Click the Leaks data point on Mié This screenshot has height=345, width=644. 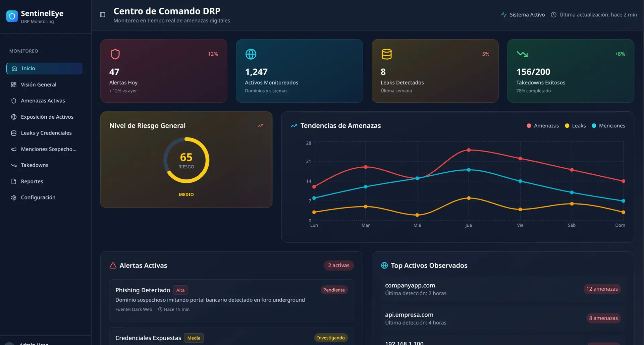[417, 215]
